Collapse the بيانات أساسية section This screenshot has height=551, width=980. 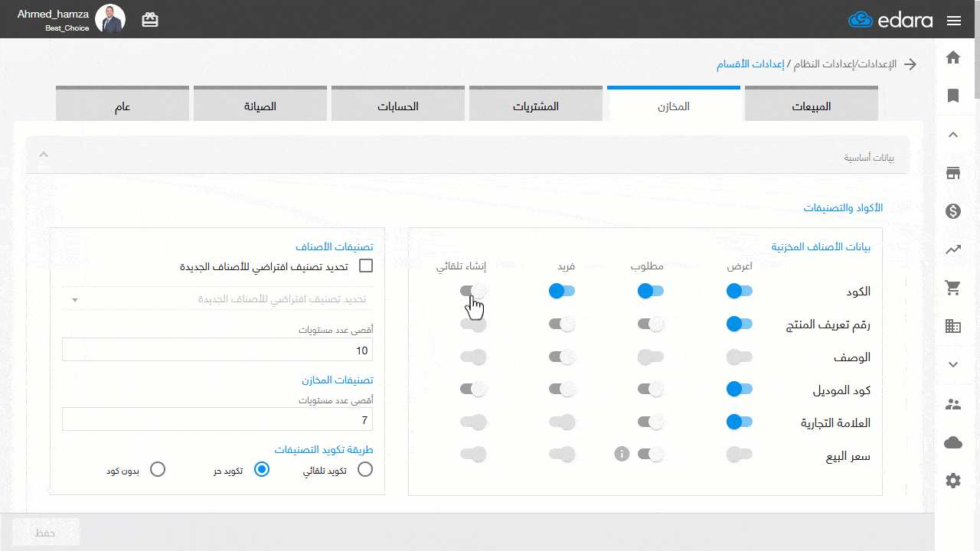[44, 155]
